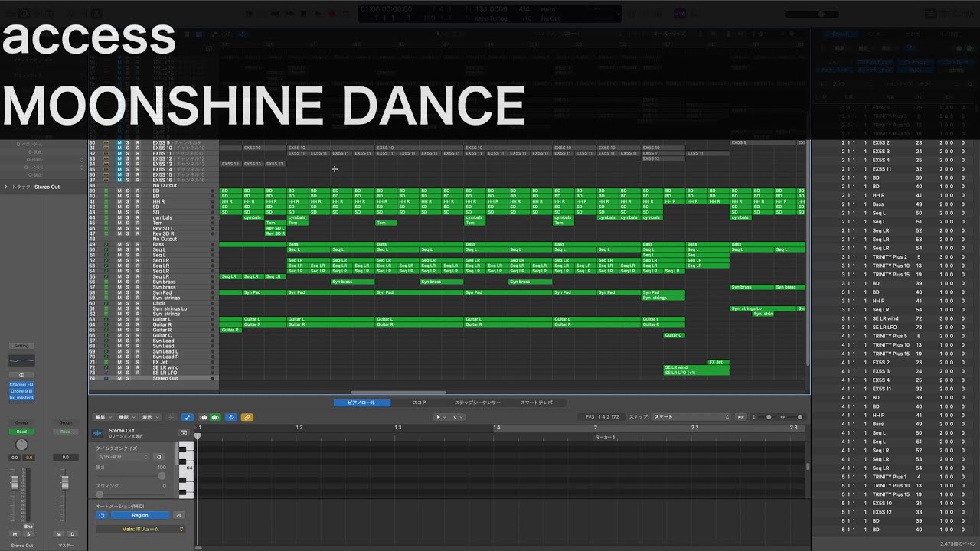Click the track icon of FX Jet track 71
The height and width of the screenshot is (551, 980).
tap(106, 362)
